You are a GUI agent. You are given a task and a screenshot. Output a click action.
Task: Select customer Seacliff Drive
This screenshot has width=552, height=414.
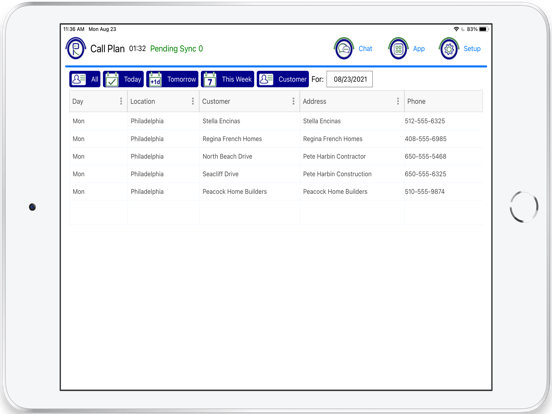tap(220, 174)
